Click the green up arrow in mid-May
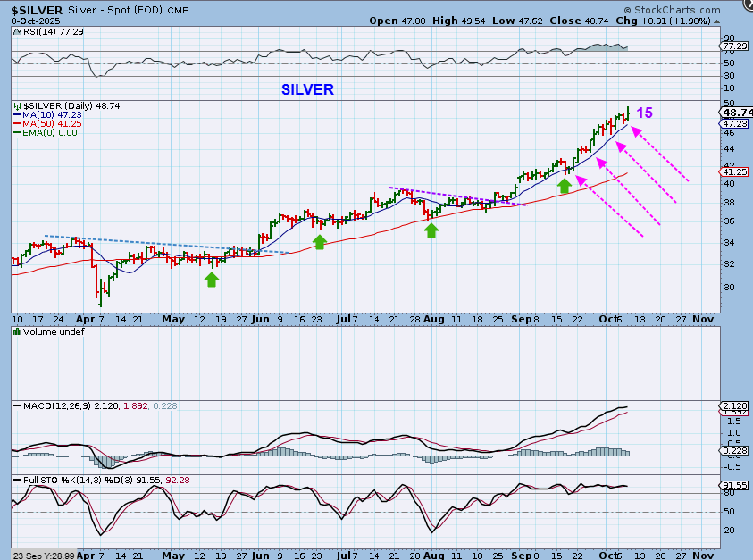753x560 pixels. point(211,280)
